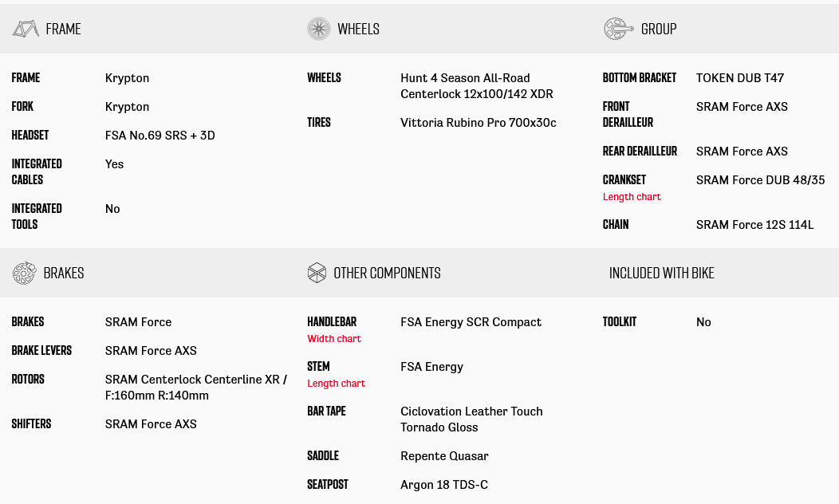Select the Repente Quasar saddle value
Image resolution: width=839 pixels, height=504 pixels.
[x=444, y=456]
